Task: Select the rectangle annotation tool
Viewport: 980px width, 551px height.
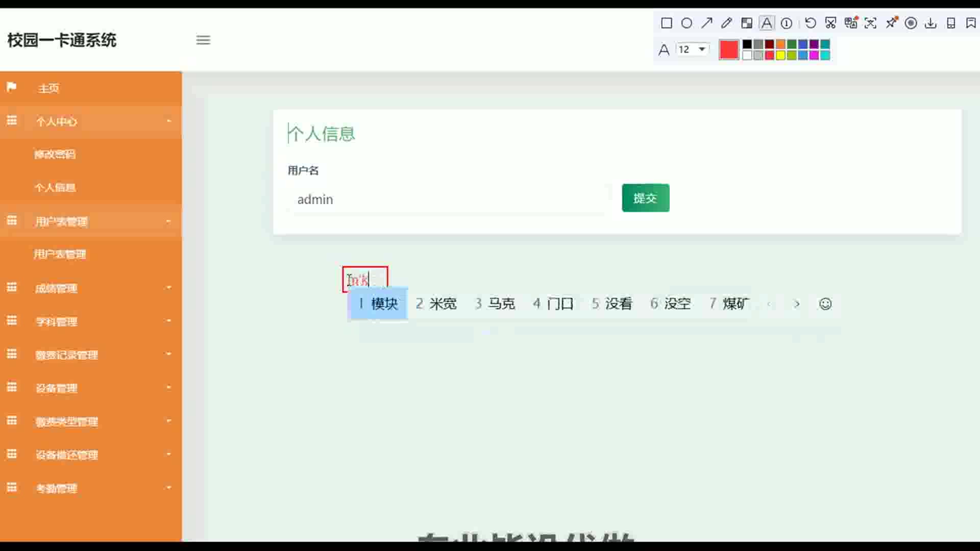Action: click(x=666, y=23)
